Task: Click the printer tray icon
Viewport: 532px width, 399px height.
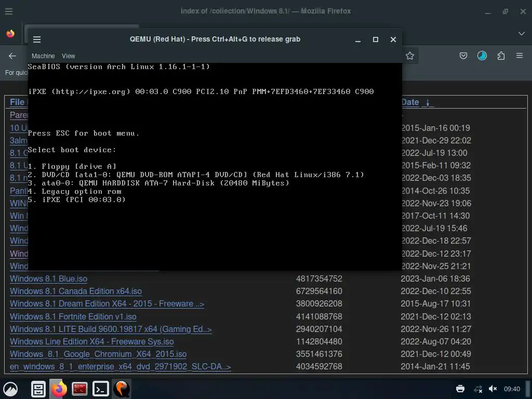Action: pos(460,389)
